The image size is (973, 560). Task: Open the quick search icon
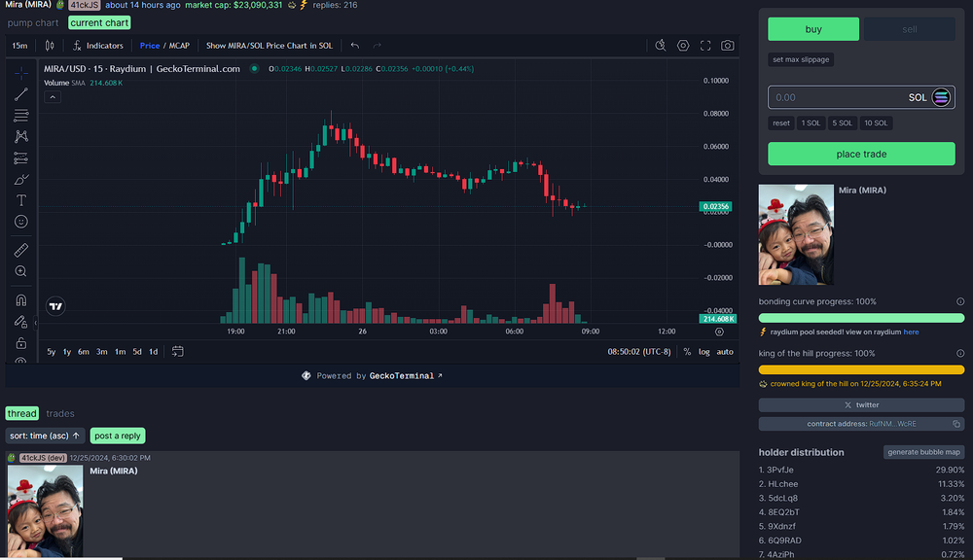tap(661, 46)
